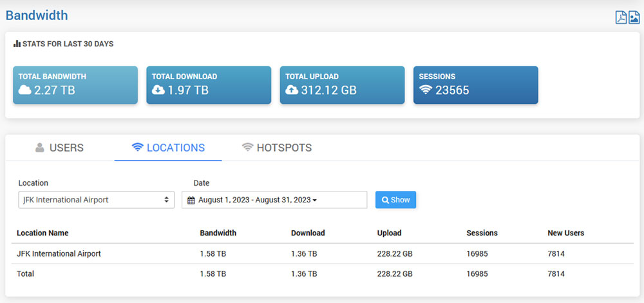Viewport: 644px width, 303px height.
Task: Click the calendar icon in Date field
Action: click(x=191, y=200)
